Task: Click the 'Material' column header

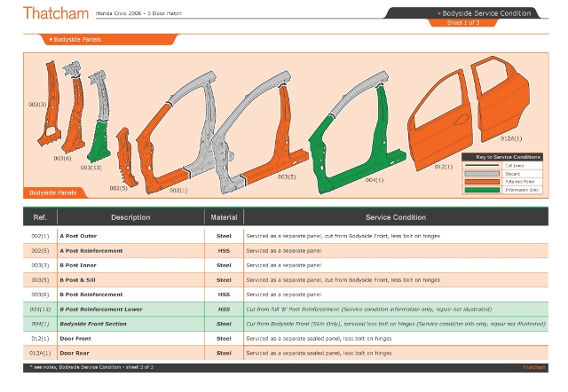Action: pyautogui.click(x=224, y=217)
